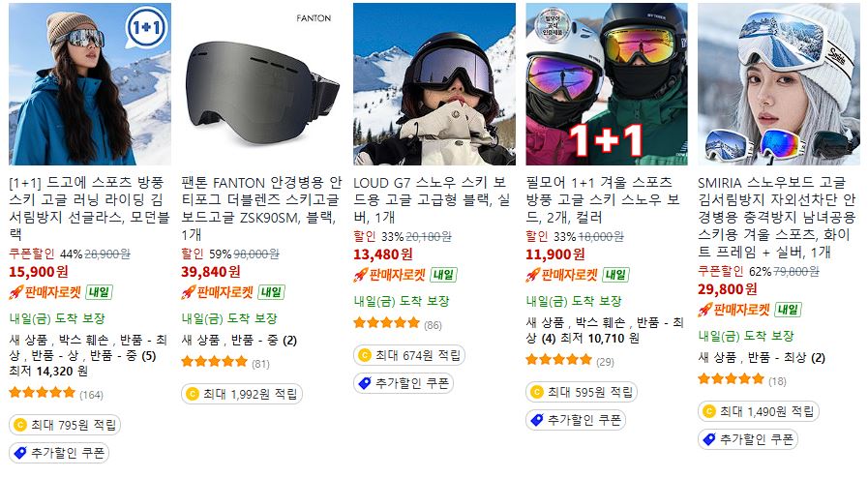Click coupon tag icon under 최대 674원 적립

pyautogui.click(x=365, y=383)
